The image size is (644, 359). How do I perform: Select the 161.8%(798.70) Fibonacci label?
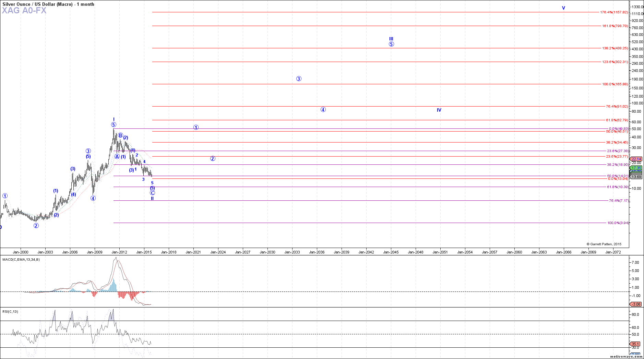pyautogui.click(x=615, y=26)
